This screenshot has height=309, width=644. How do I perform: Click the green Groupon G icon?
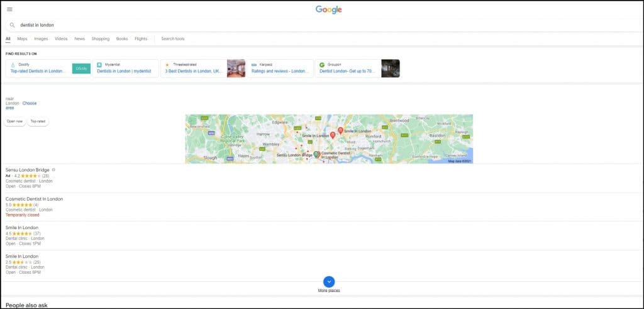coord(322,65)
